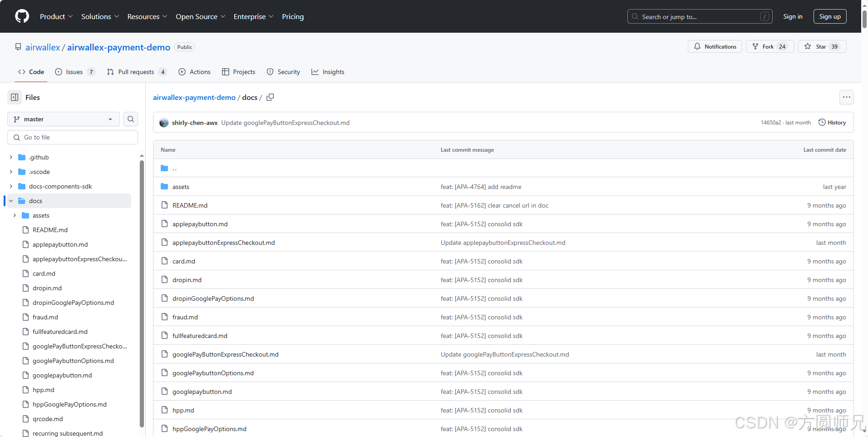Fork the repository

click(770, 46)
